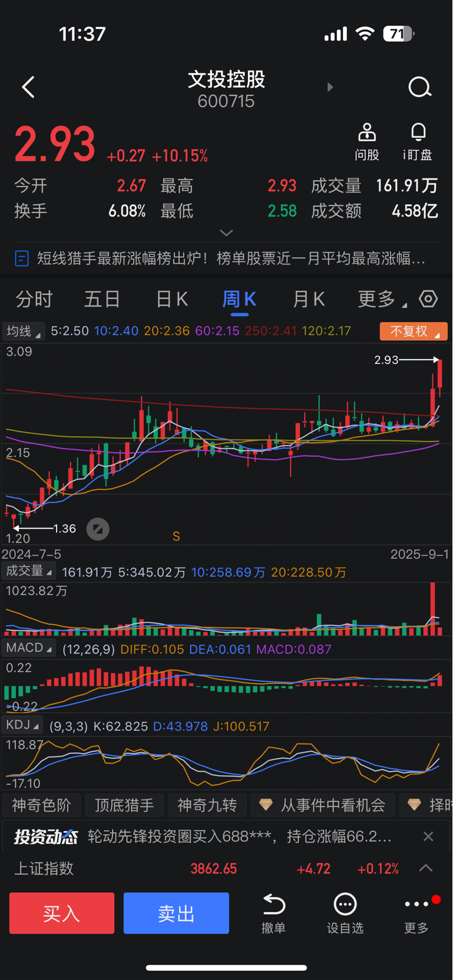Close the 投资动态 banner
This screenshot has width=453, height=980.
pos(428,836)
